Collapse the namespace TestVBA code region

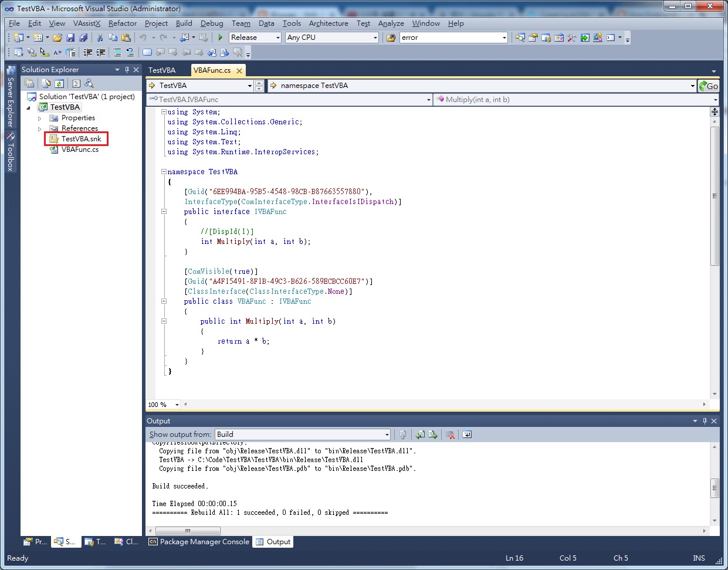[x=164, y=172]
